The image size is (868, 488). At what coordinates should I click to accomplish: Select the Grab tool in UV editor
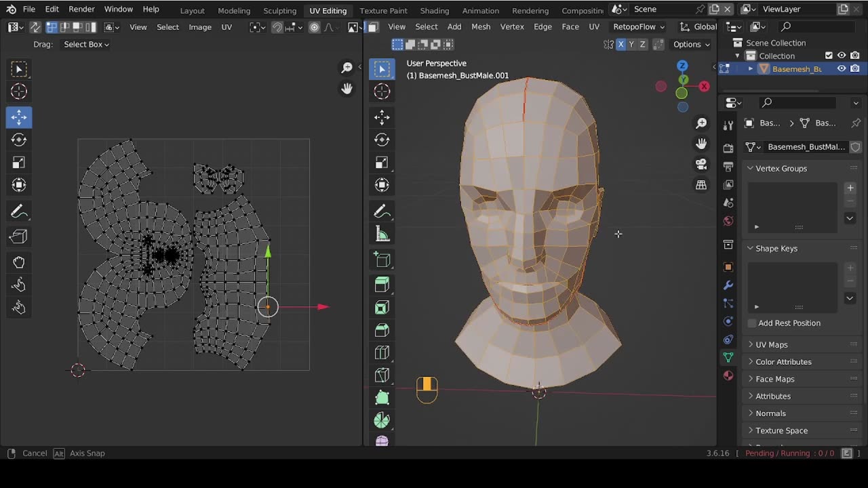19,262
